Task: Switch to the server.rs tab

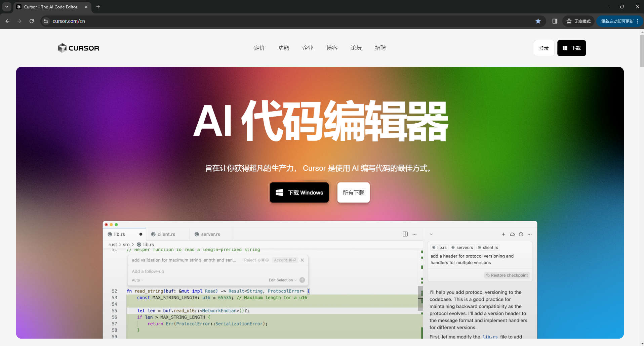Action: (x=210, y=234)
